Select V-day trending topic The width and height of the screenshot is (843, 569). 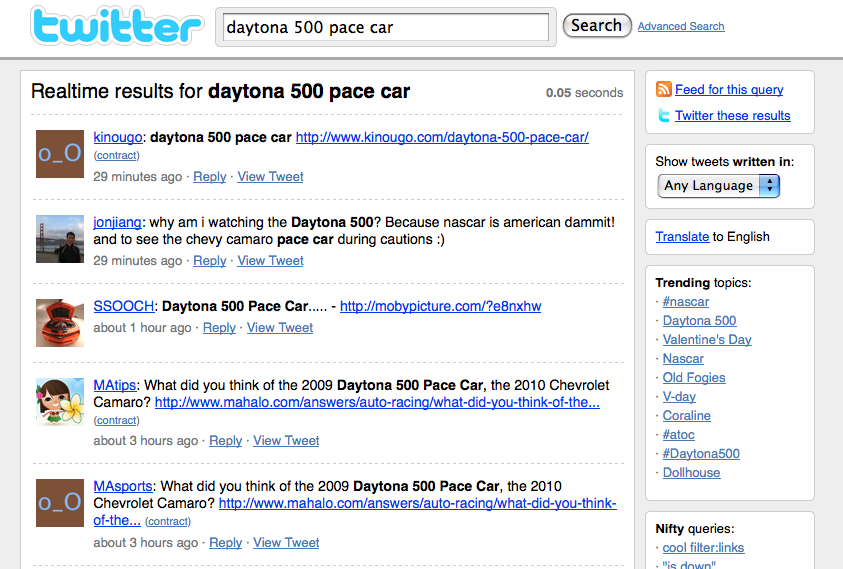[x=679, y=396]
